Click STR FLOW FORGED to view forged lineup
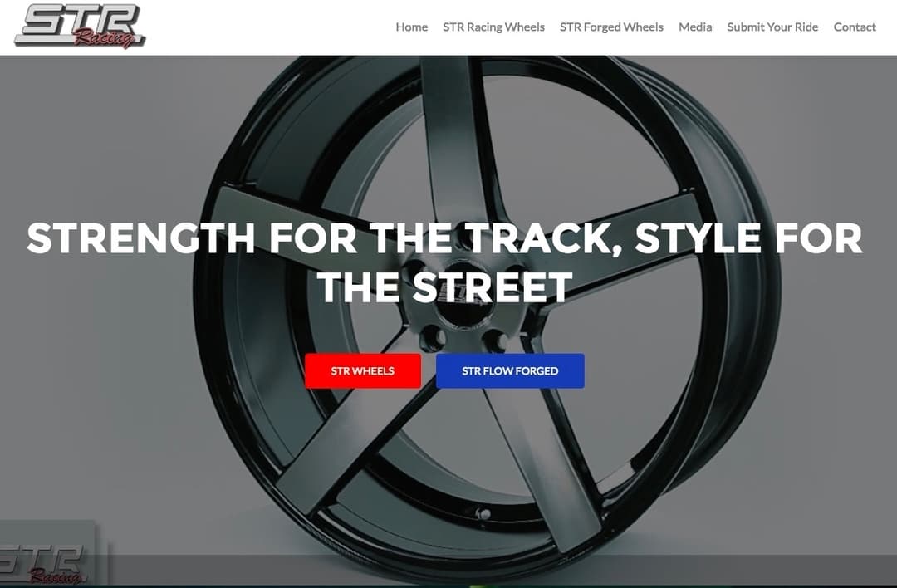 coord(510,370)
